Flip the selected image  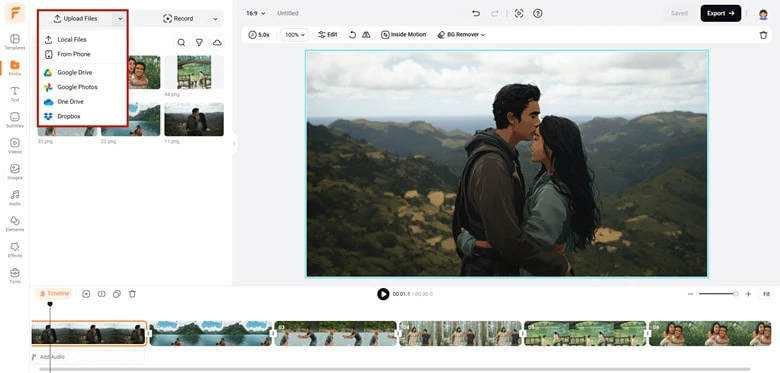coord(366,35)
